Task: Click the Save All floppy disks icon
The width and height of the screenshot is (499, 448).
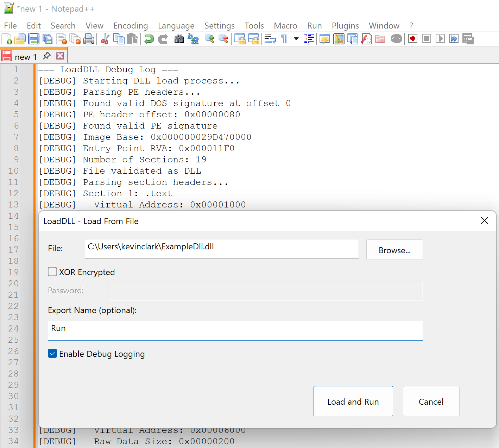Action: (48, 39)
